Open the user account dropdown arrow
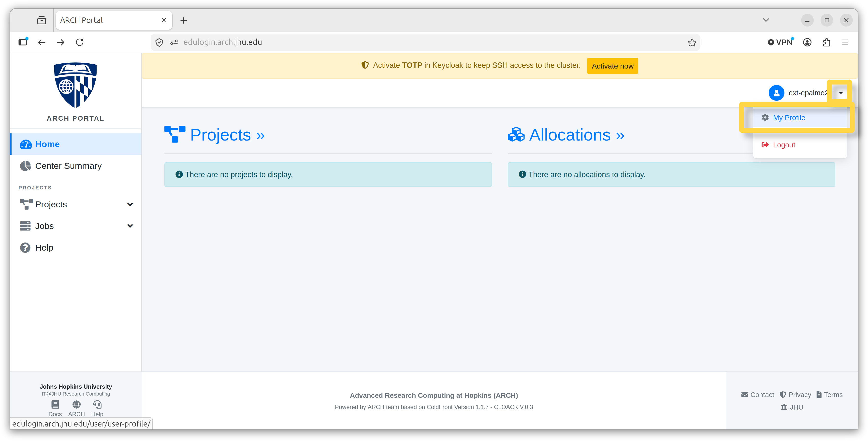This screenshot has height=441, width=868. pos(841,93)
